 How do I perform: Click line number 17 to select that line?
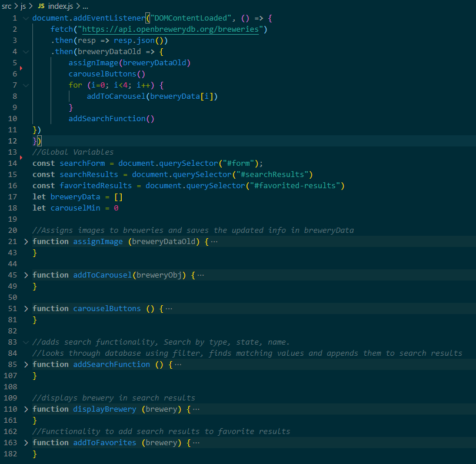pos(12,196)
